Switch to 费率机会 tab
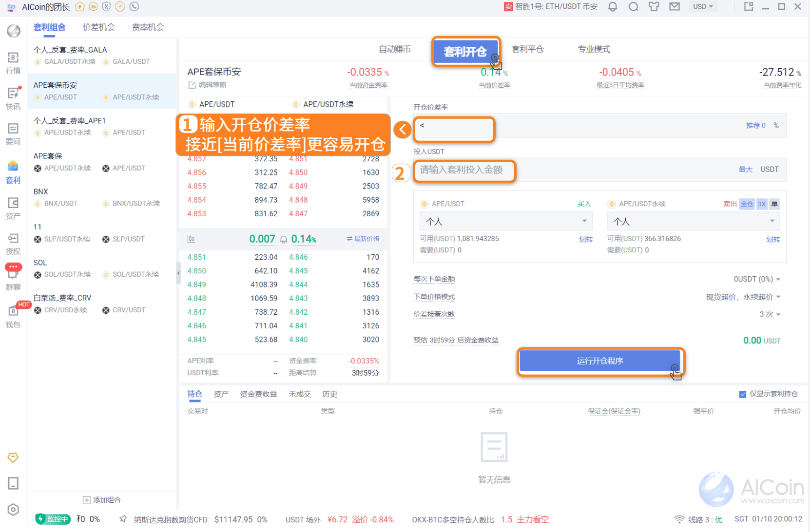Screen dimensions: 810x532 click(x=148, y=27)
